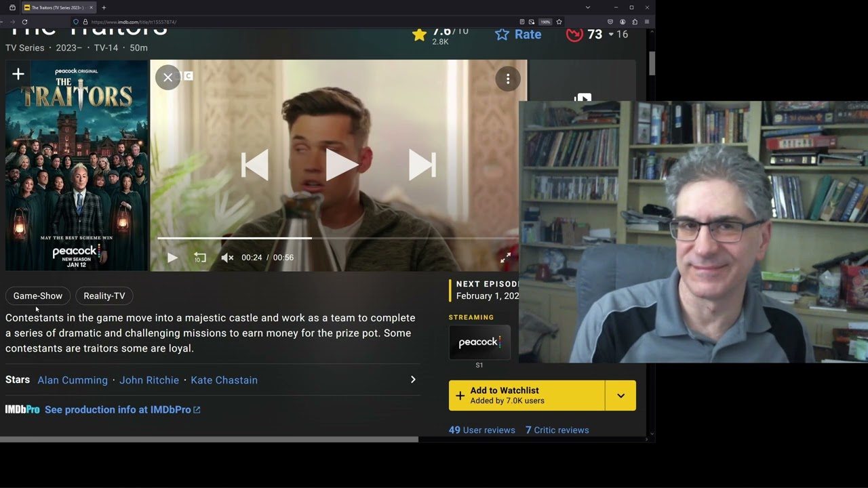The image size is (868, 488).
Task: Open the video player three-dot options menu
Action: coord(507,79)
